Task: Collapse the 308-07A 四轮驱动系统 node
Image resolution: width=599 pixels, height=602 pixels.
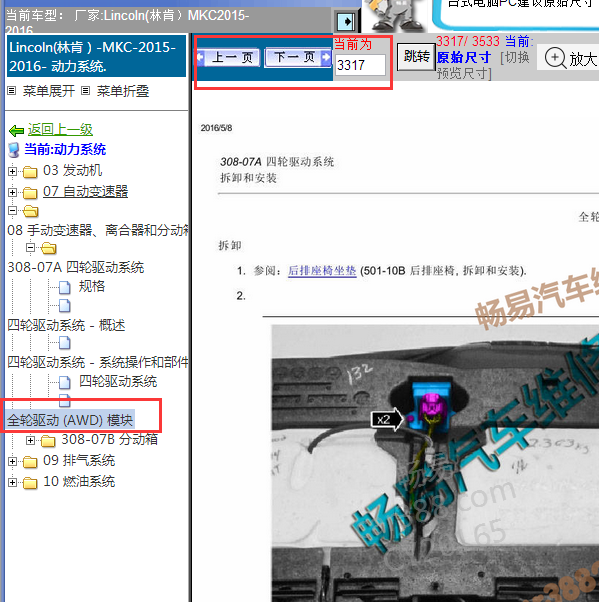Action: (30, 248)
